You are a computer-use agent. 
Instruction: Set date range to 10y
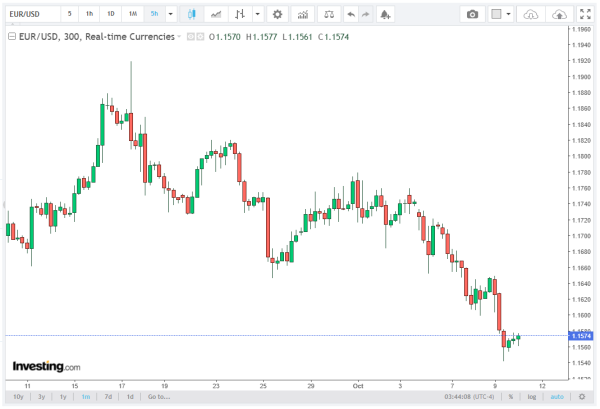(x=18, y=397)
